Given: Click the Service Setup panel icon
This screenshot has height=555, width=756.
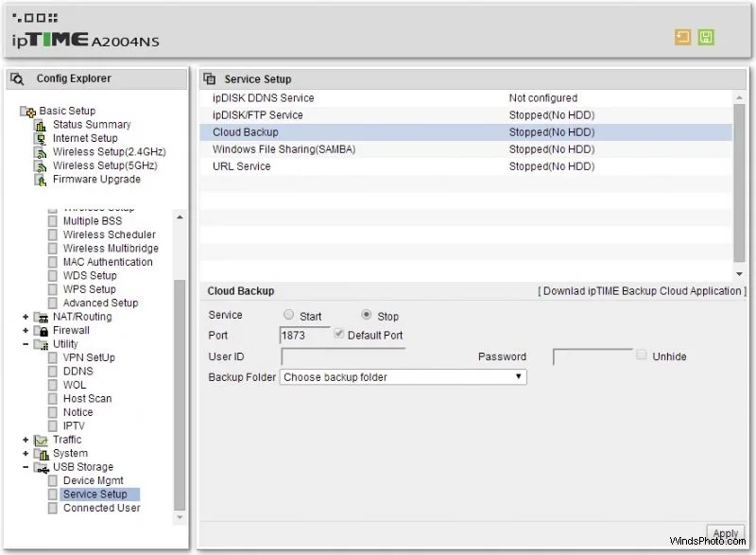Looking at the screenshot, I should [x=209, y=78].
